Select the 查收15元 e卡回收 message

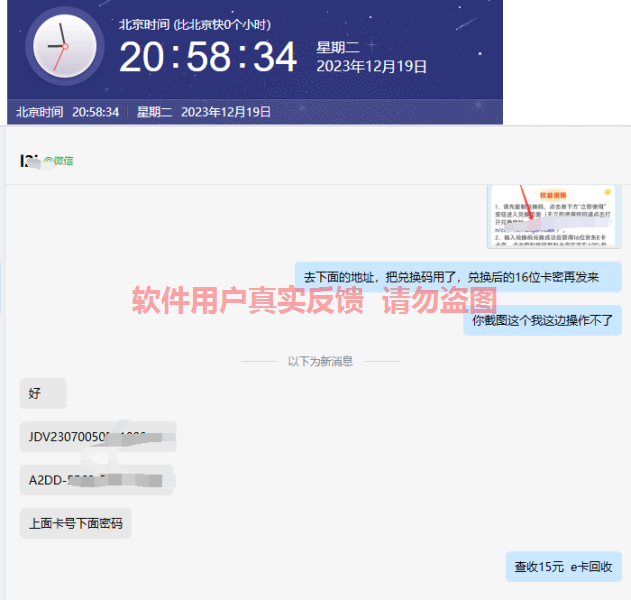tap(563, 567)
